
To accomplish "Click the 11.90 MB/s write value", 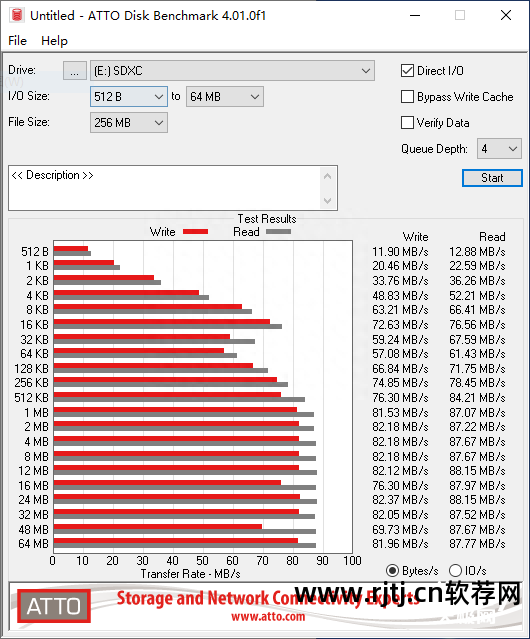I will click(400, 252).
